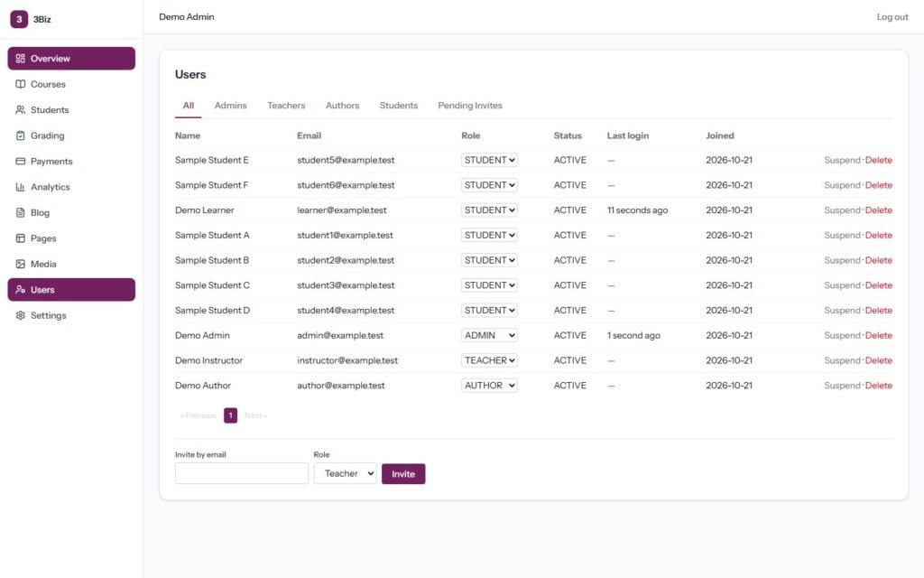The height and width of the screenshot is (578, 924).
Task: Open the Media library
Action: click(x=71, y=264)
